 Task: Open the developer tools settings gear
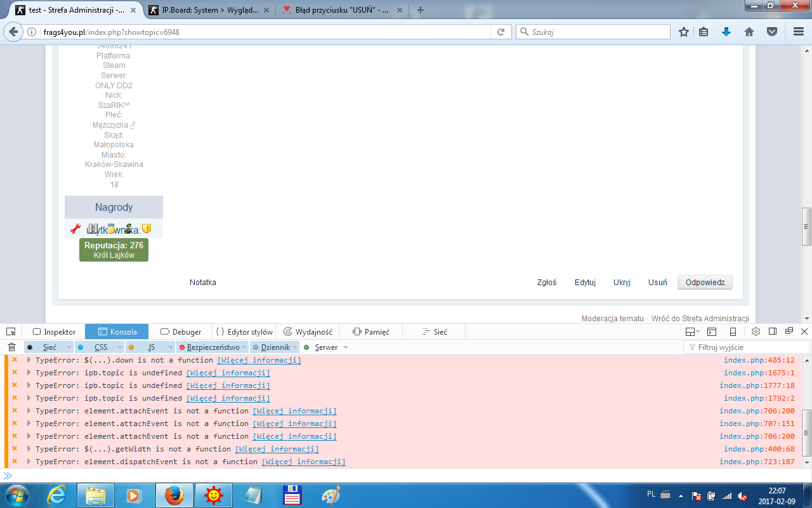click(x=756, y=331)
